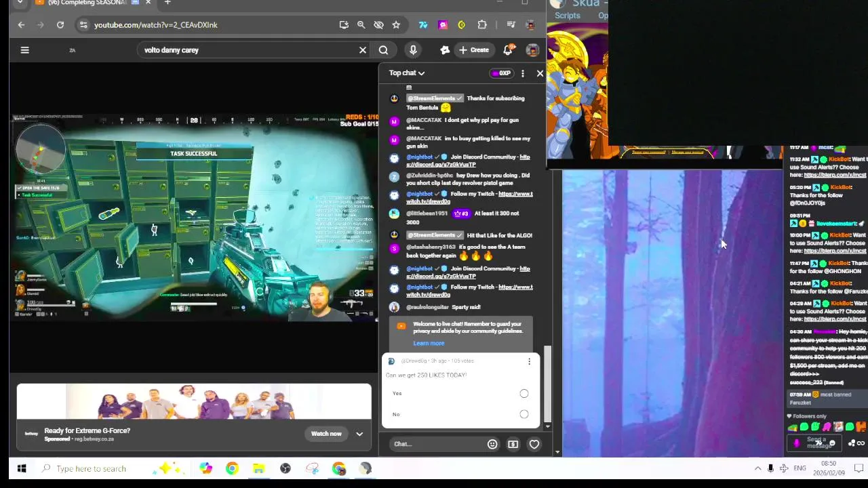
Task: Show hidden system tray icons
Action: (757, 468)
